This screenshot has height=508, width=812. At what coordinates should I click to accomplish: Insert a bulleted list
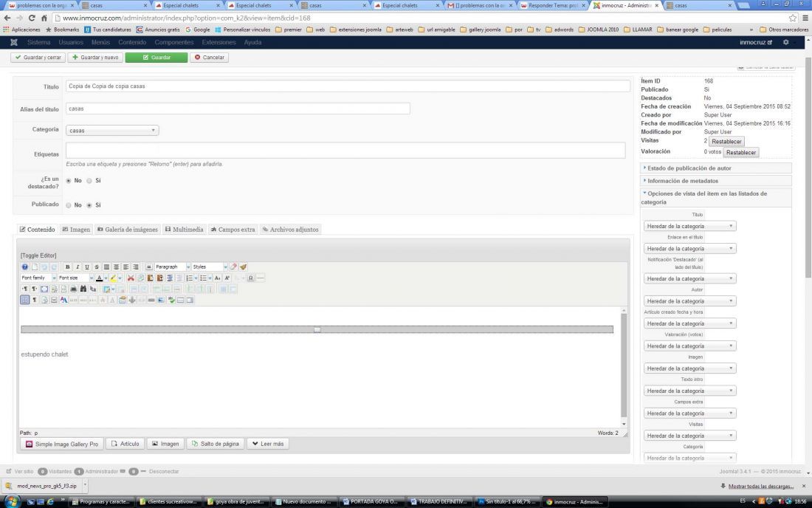(x=204, y=278)
